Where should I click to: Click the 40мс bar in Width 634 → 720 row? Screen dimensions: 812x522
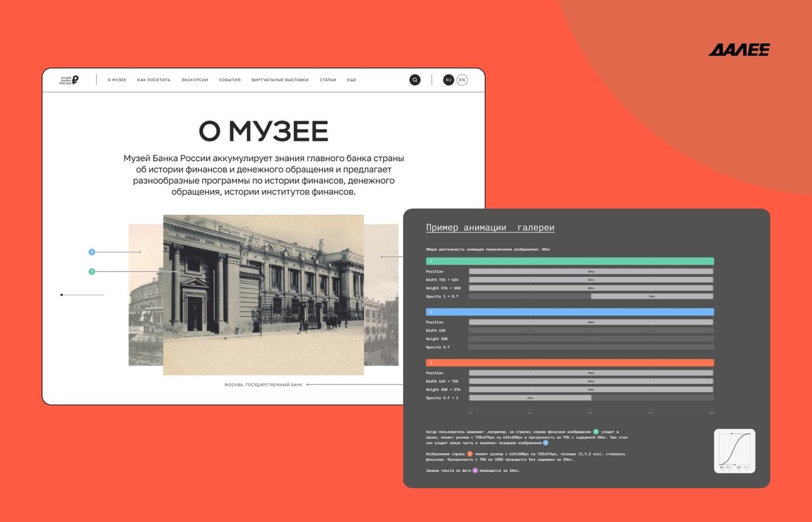pyautogui.click(x=591, y=382)
